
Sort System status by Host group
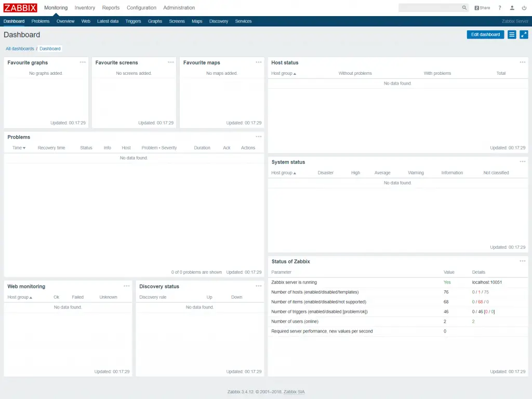pos(284,172)
